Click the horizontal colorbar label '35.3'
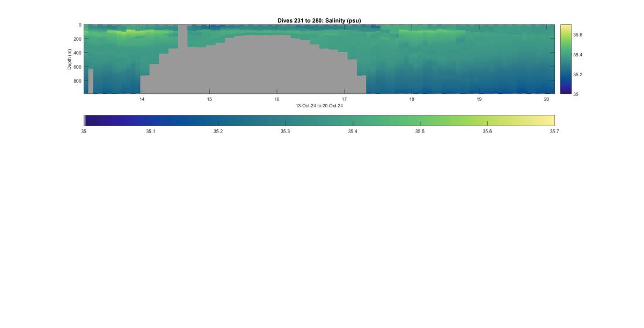Screen dimensions: 644x328 (286, 131)
